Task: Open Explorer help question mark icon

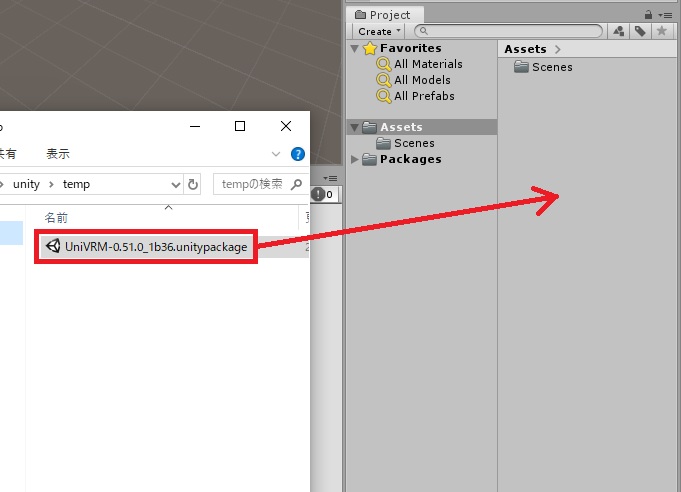Action: pos(298,154)
